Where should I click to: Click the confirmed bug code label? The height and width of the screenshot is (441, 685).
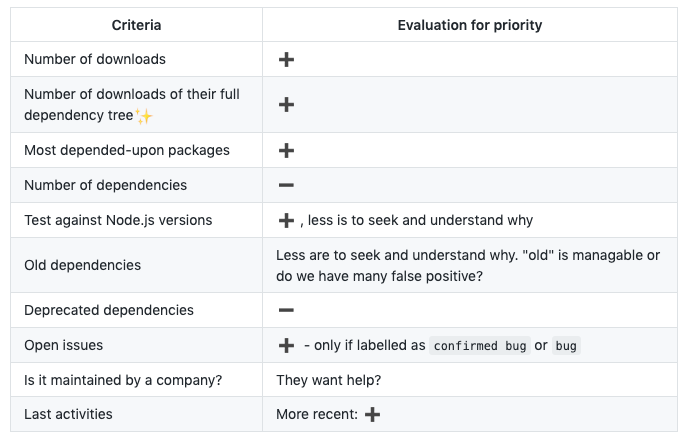479,346
